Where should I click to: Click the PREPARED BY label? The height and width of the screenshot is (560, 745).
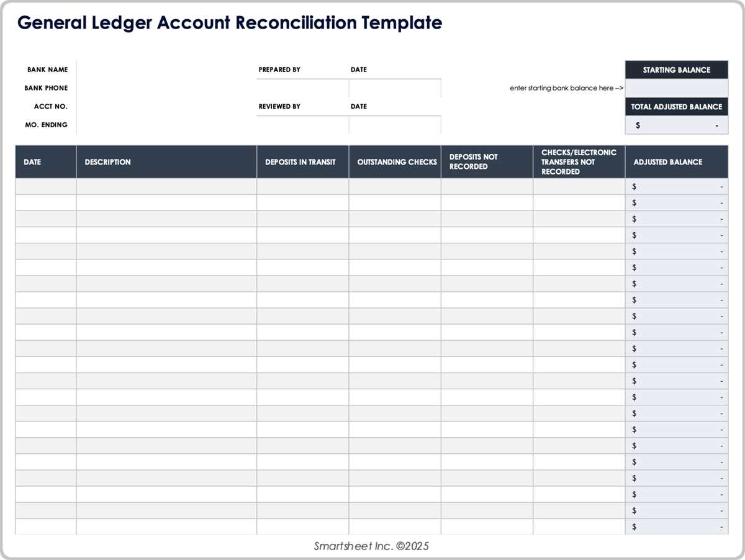[x=279, y=70]
